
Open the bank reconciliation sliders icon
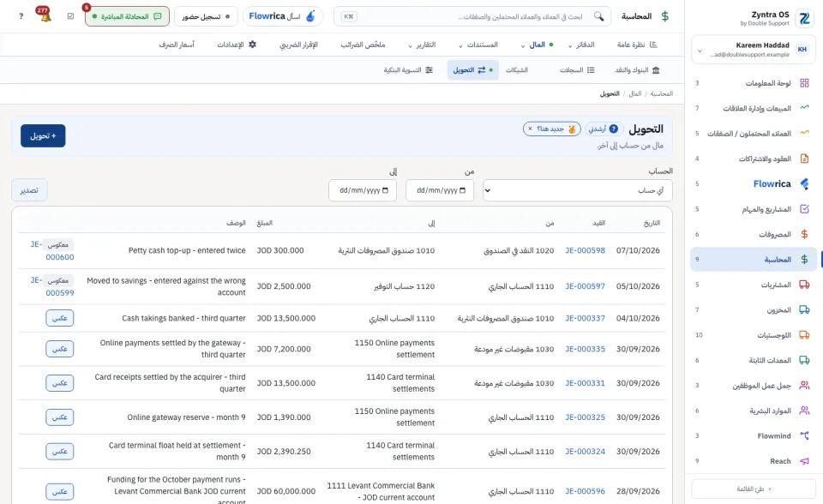(x=430, y=69)
